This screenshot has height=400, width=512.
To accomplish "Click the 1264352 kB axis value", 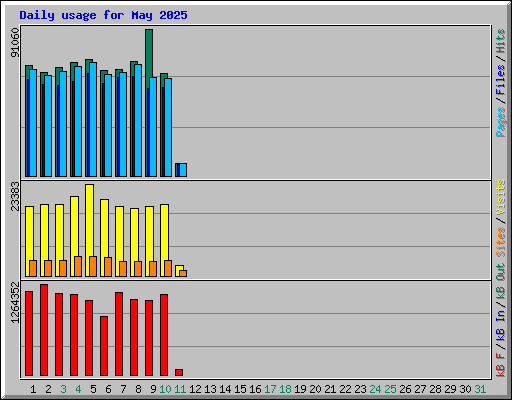I will (15, 302).
